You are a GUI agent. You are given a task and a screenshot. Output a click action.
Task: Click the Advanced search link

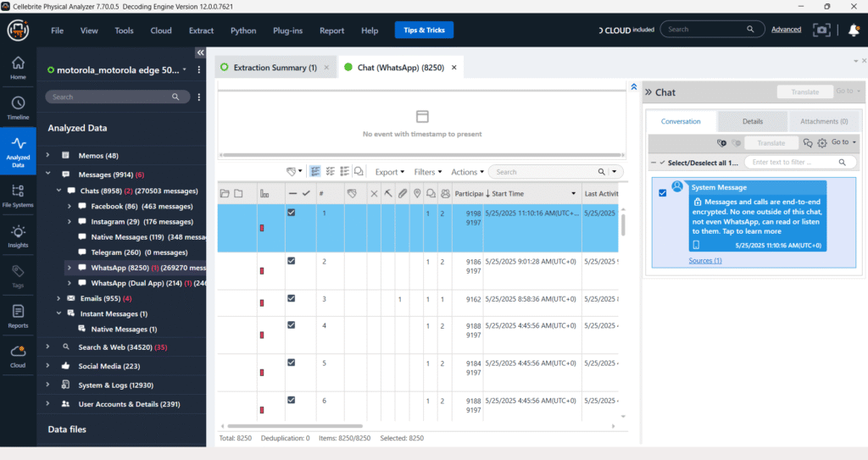tap(786, 30)
